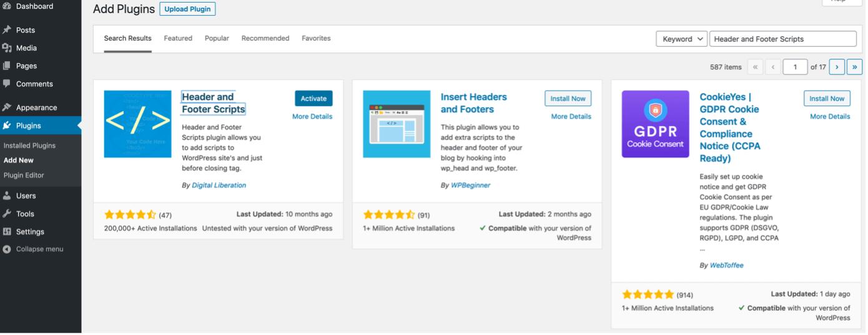Click the 200,000+ Active Installations text
Image resolution: width=868 pixels, height=335 pixels.
coord(150,228)
